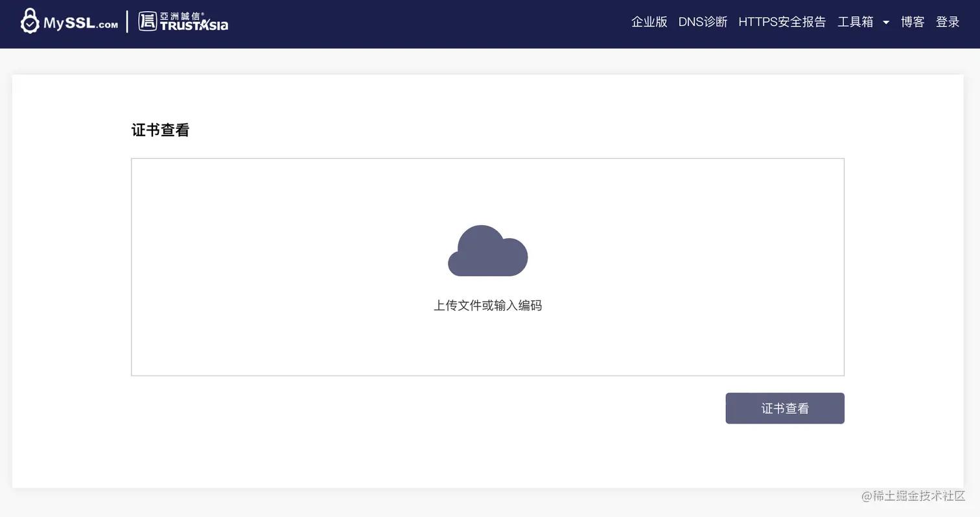The image size is (980, 517).
Task: Click the 登录 link to sign in
Action: pos(947,21)
